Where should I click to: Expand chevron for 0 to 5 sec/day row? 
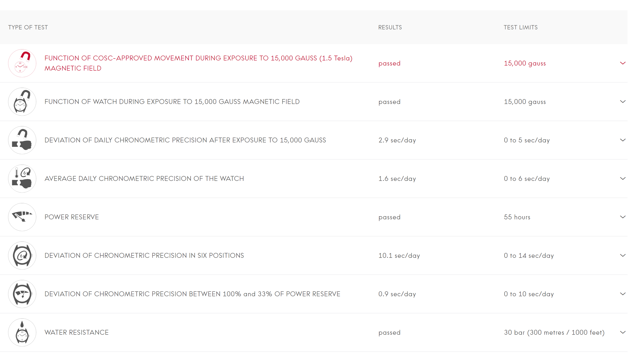tap(623, 140)
